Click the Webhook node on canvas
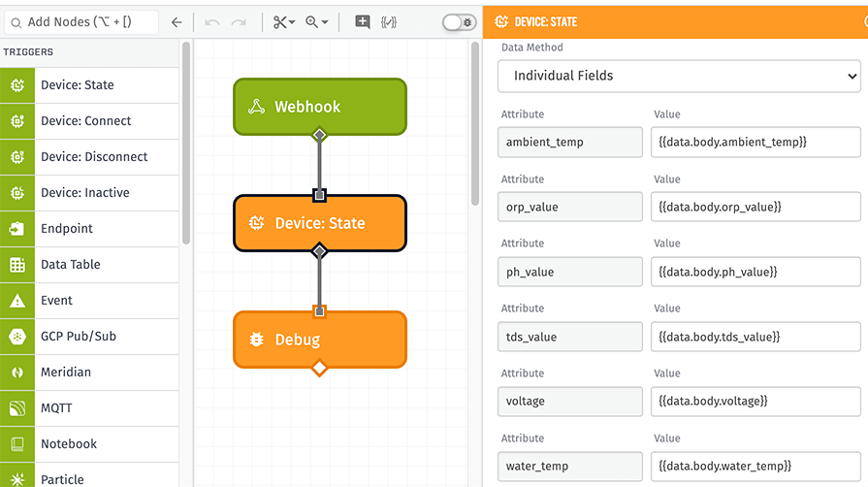 pyautogui.click(x=319, y=107)
